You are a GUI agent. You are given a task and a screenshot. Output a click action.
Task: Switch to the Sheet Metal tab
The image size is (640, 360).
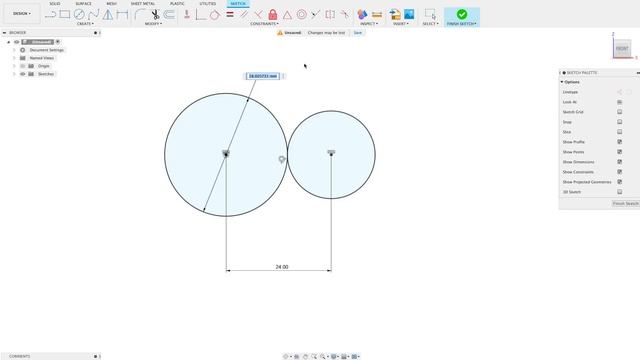tap(143, 4)
